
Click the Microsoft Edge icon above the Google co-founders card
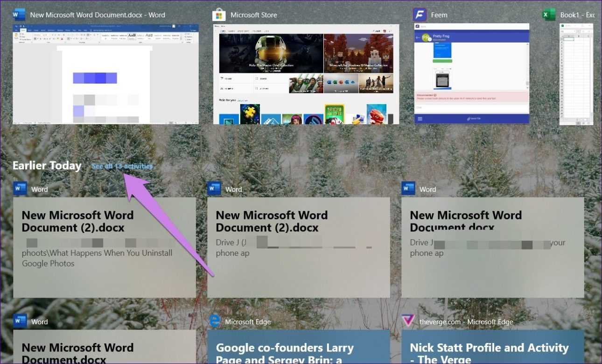(214, 321)
